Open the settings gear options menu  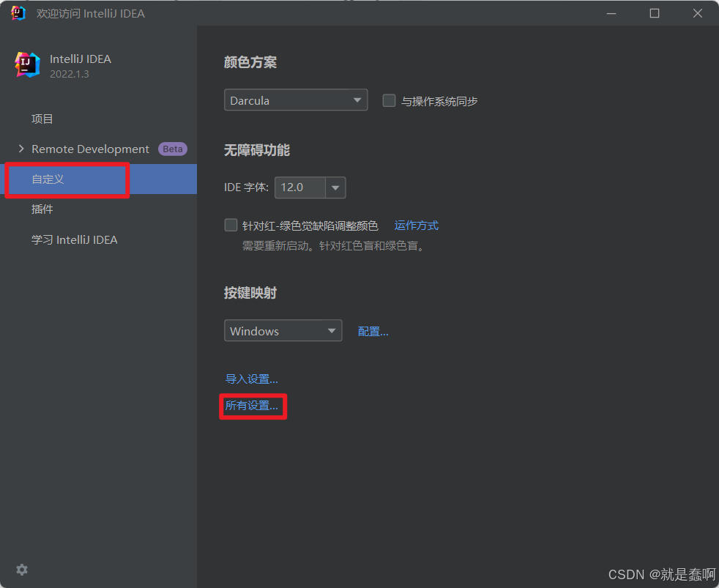[22, 570]
